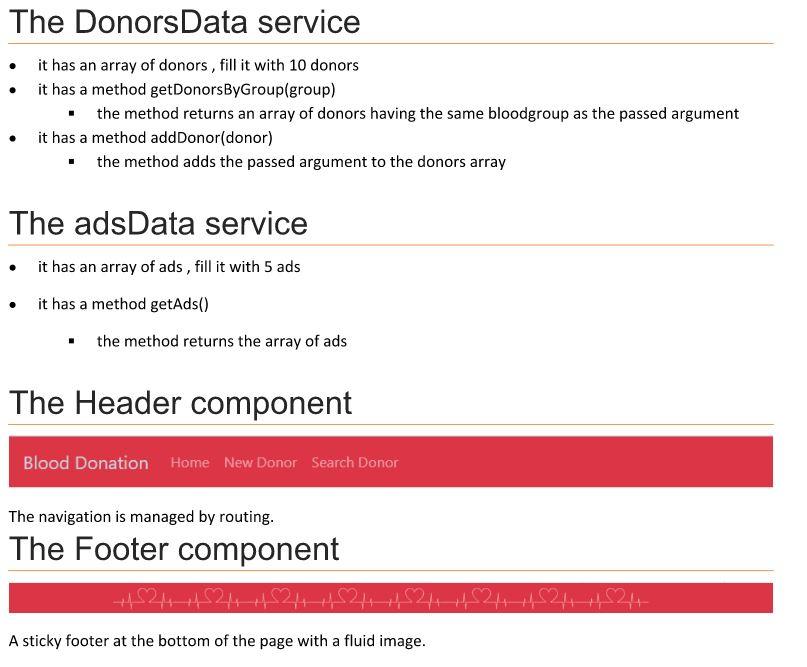Select 'The Footer component' heading
807x667 pixels.
174,549
